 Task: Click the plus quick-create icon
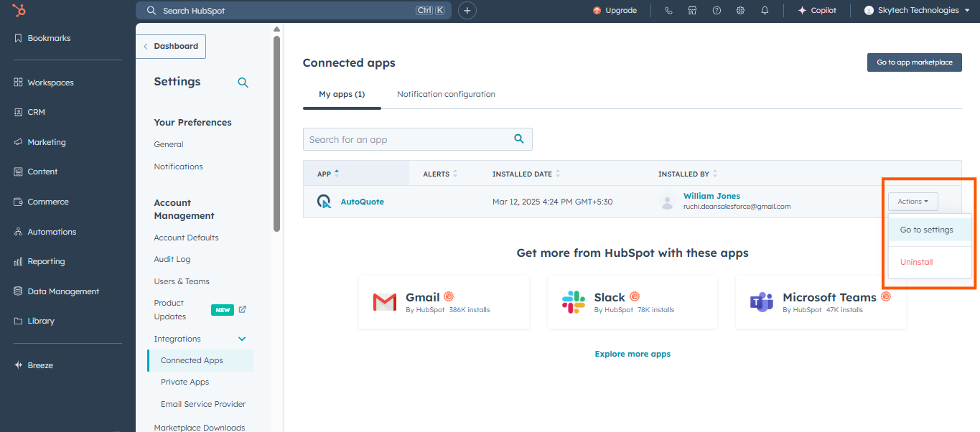tap(467, 11)
